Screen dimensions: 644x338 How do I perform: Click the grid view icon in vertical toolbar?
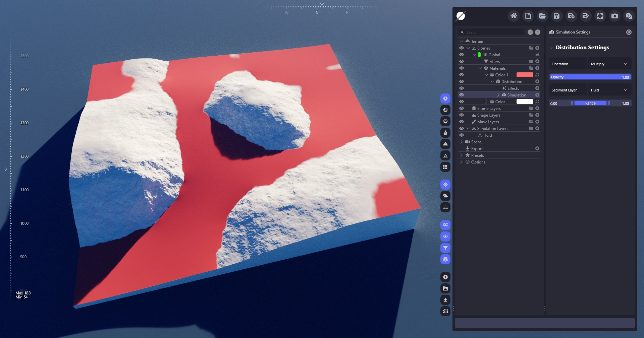445,167
